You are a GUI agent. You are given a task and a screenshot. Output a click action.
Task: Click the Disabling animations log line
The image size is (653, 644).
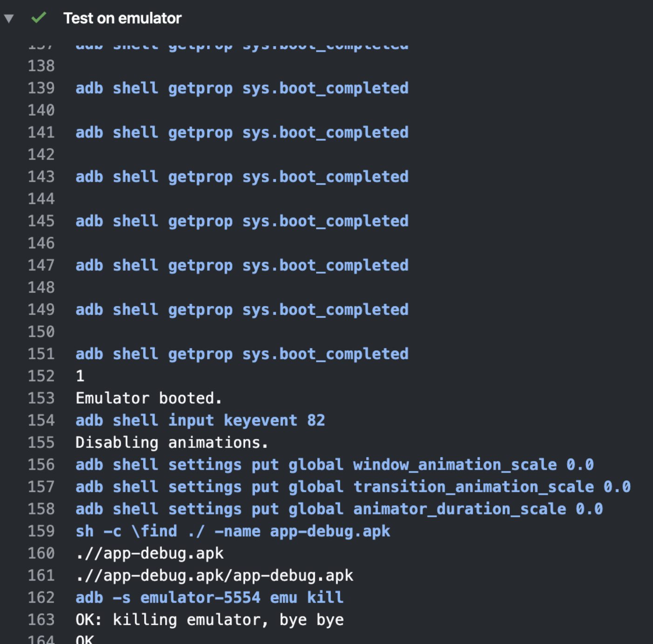(x=172, y=442)
